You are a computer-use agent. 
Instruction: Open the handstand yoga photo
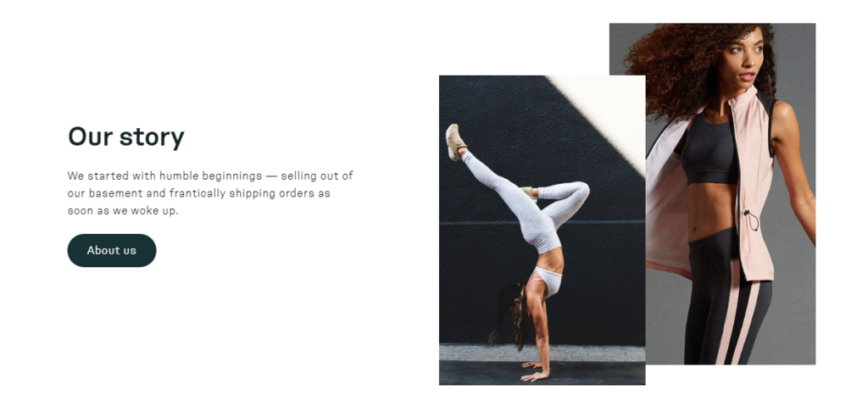(542, 230)
